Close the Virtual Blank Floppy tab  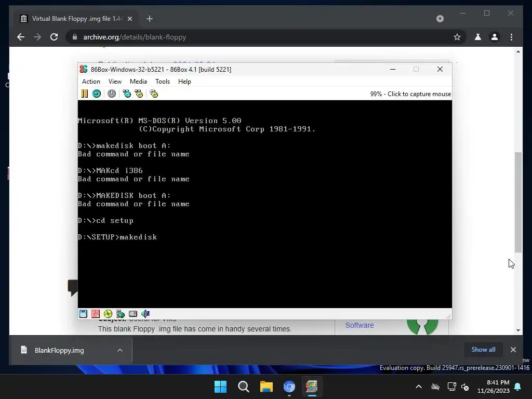pos(129,19)
